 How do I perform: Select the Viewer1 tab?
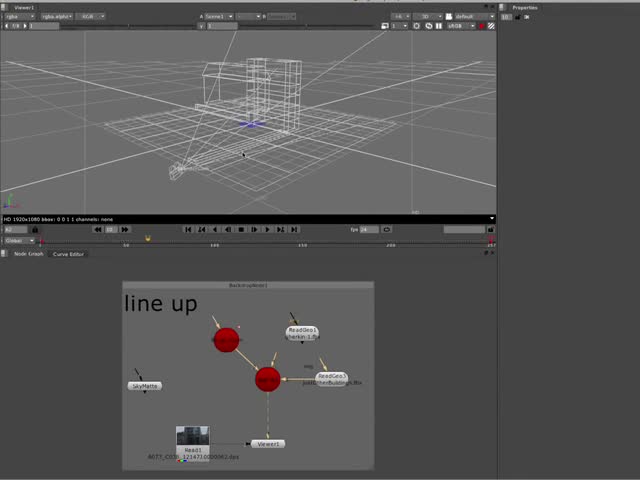coord(24,7)
